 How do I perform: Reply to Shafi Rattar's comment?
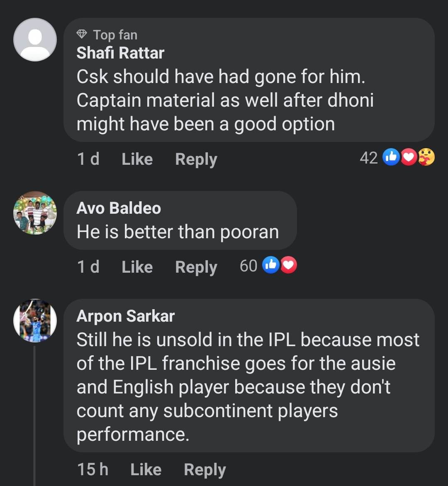coord(196,159)
